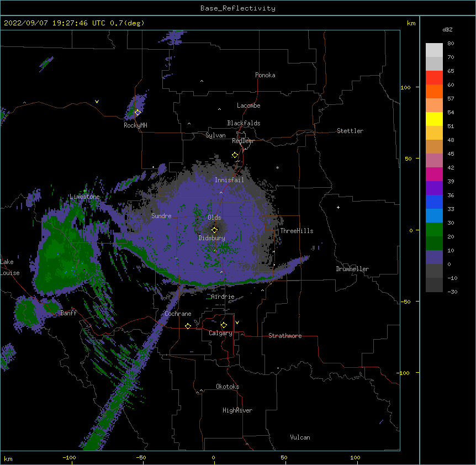The width and height of the screenshot is (476, 465).
Task: Select the yellow 54-51 dBZ legend swatch
Action: pos(434,119)
